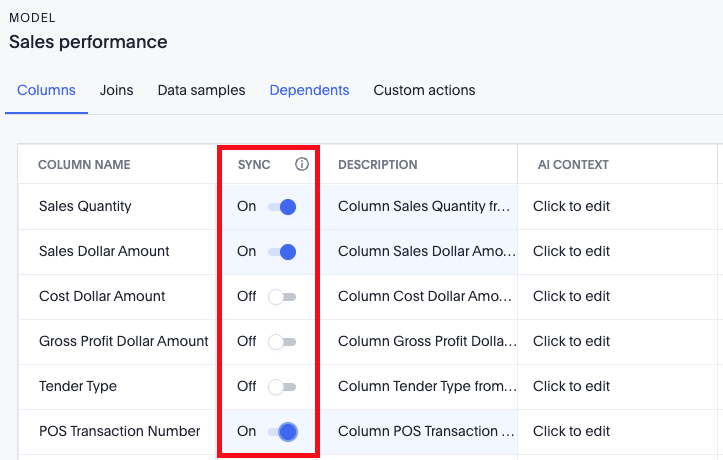This screenshot has height=460, width=723.
Task: Switch on Gross Profit Dollar Amount sync
Action: pos(282,342)
